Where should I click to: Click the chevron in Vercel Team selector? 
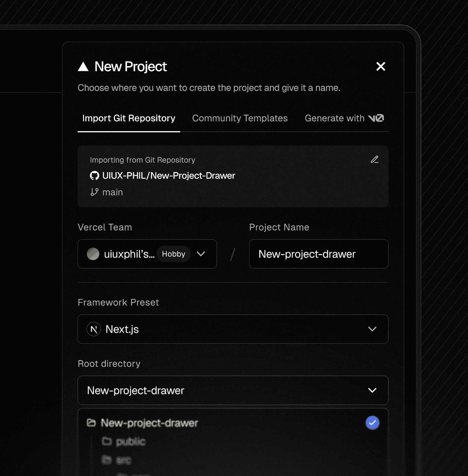click(x=201, y=254)
